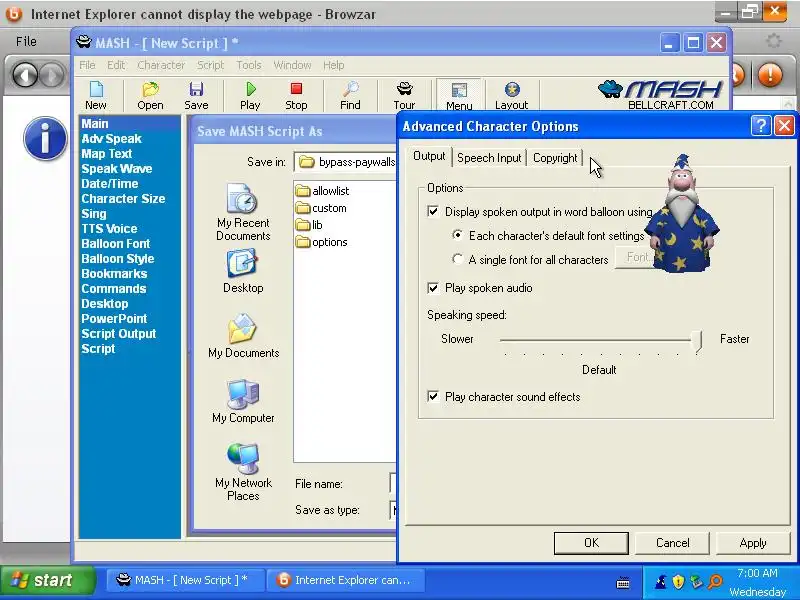Click the Open folder toolbar icon
This screenshot has height=600, width=800.
(150, 96)
